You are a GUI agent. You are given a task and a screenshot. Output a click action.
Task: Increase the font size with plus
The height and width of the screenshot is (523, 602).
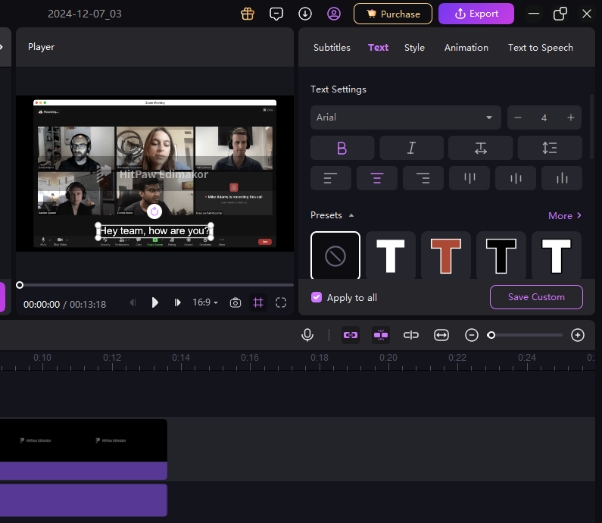(571, 118)
